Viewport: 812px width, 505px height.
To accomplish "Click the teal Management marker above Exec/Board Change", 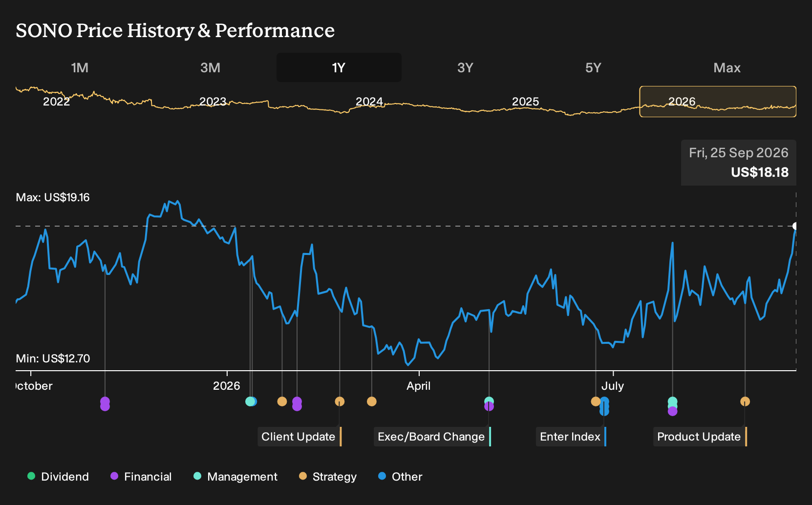I will [489, 401].
